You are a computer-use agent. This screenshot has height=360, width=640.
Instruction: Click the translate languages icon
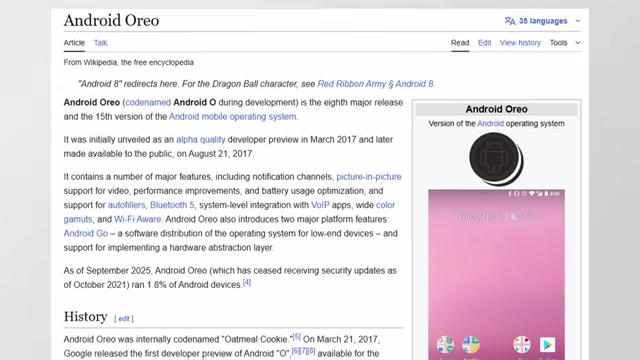point(510,21)
